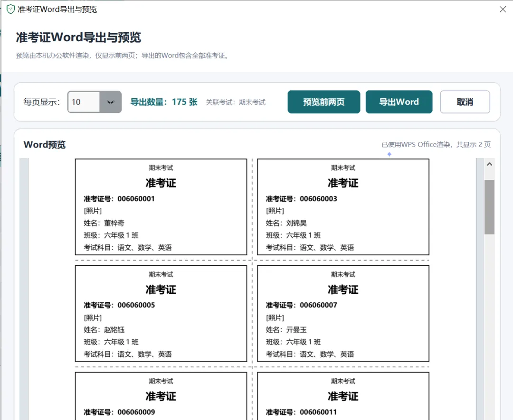Click [照片] placeholder on 刘锦昊's card
Image resolution: width=513 pixels, height=420 pixels.
pos(275,211)
